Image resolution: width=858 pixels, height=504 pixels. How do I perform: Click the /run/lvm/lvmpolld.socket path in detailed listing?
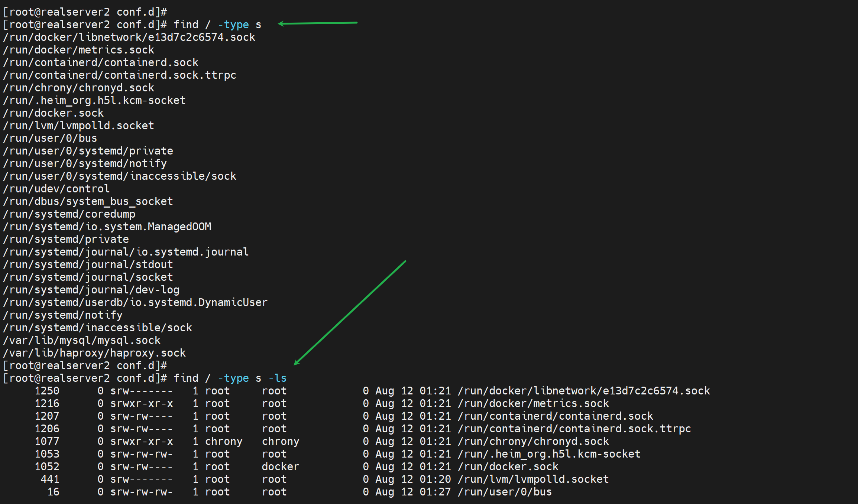point(533,479)
